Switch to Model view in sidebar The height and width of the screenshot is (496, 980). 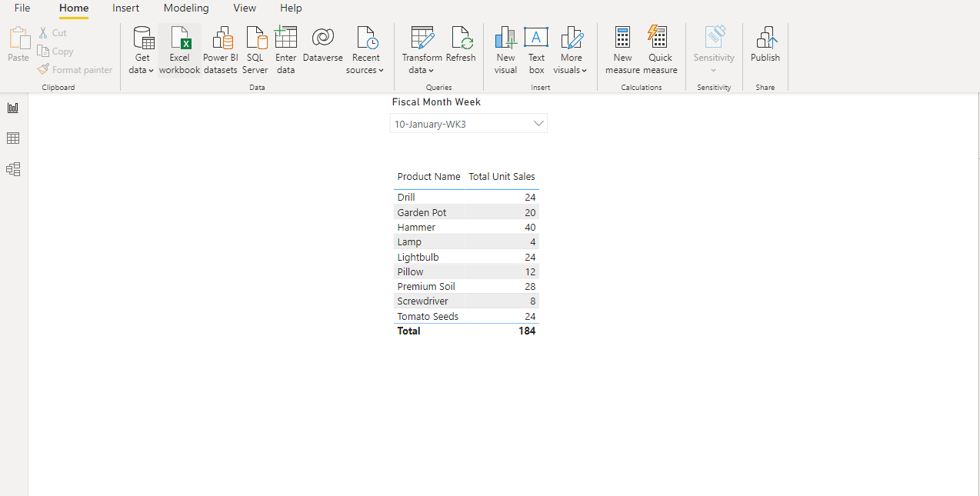[13, 169]
